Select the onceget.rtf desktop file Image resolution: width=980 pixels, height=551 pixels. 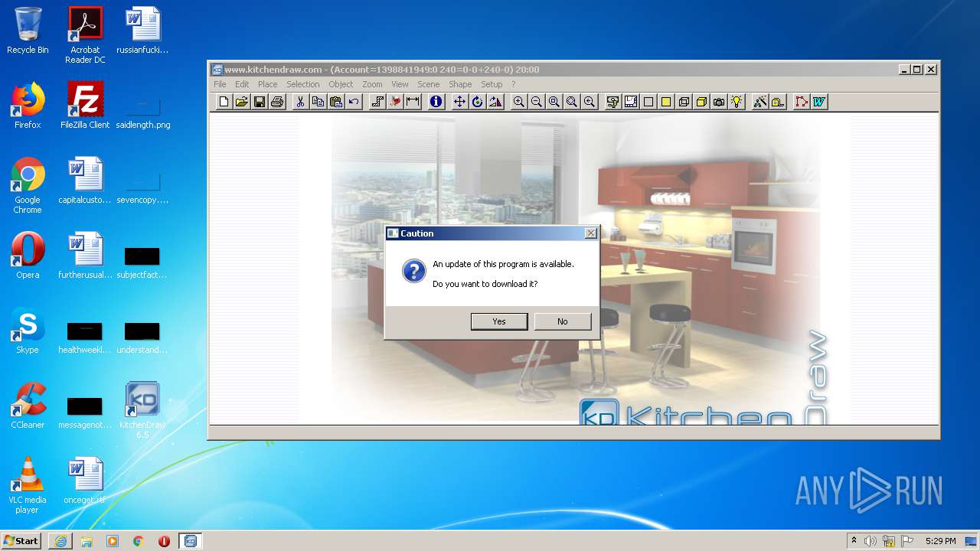click(85, 481)
